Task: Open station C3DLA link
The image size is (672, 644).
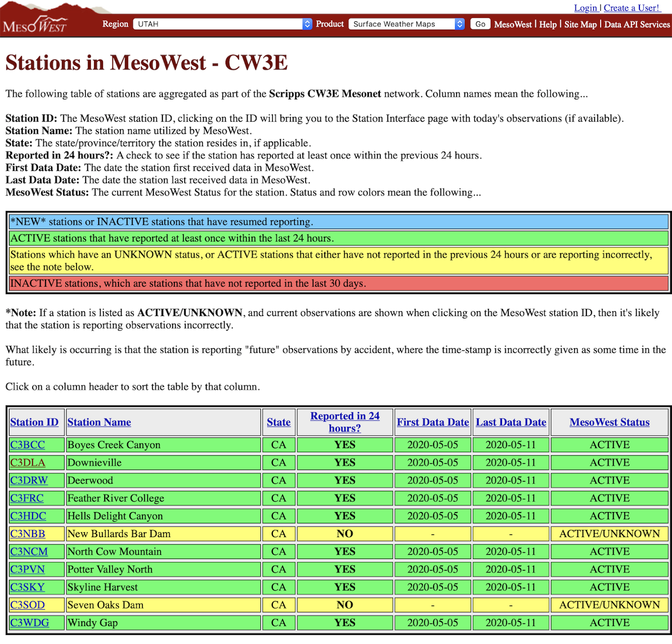Action: point(28,463)
